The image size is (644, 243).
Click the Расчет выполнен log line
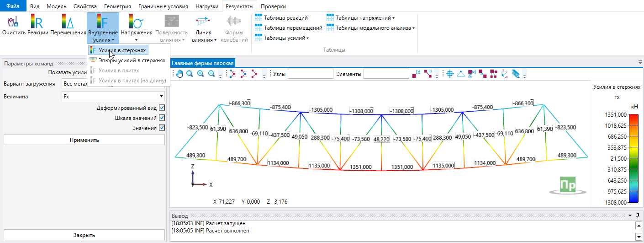point(210,231)
